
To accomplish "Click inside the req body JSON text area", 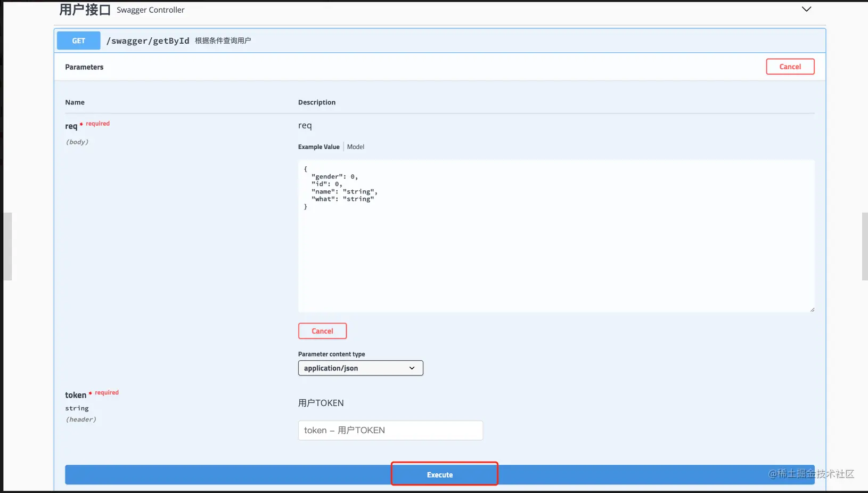I will click(556, 236).
